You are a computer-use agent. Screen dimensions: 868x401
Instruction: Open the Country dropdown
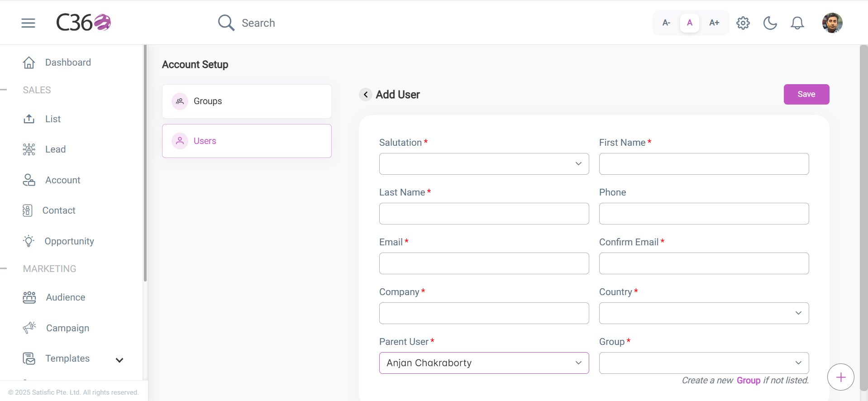(704, 313)
